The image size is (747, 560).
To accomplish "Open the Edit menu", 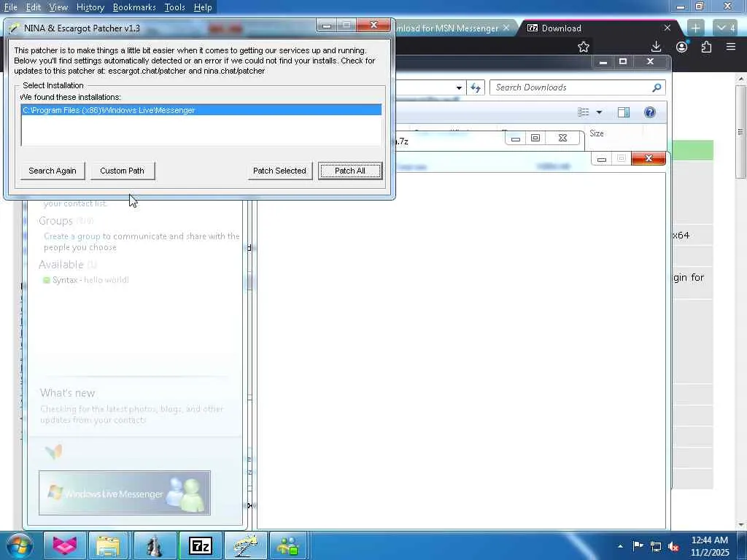I will tap(34, 7).
